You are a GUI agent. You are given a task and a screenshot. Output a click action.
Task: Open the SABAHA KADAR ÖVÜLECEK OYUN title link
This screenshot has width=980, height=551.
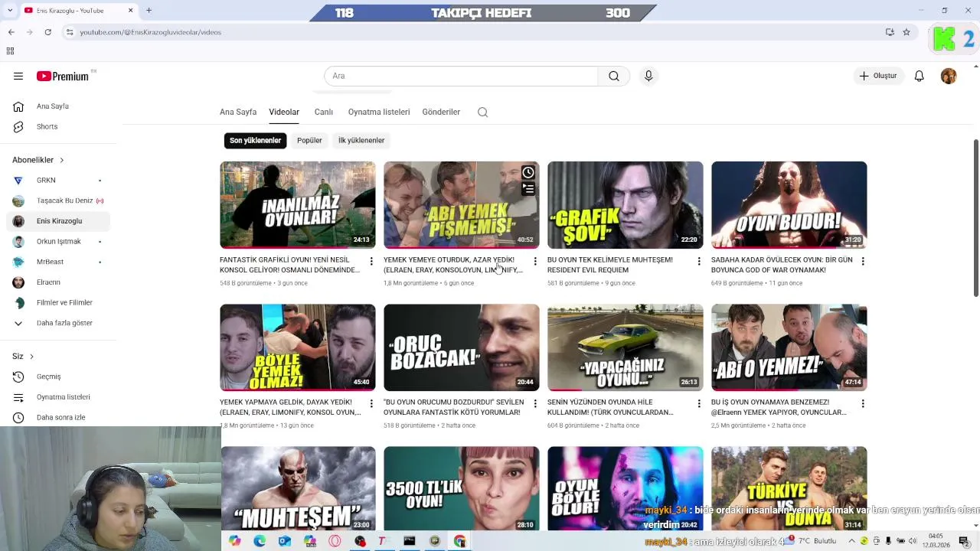782,265
